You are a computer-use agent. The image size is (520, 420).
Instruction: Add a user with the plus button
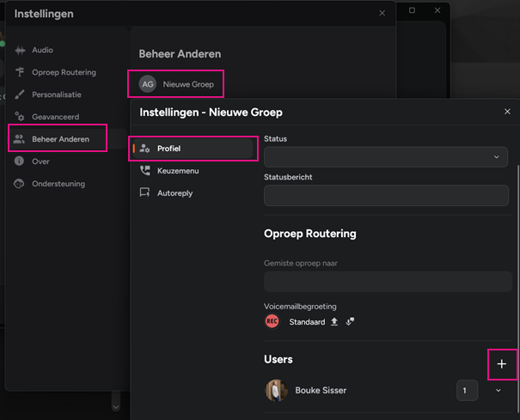click(x=502, y=364)
